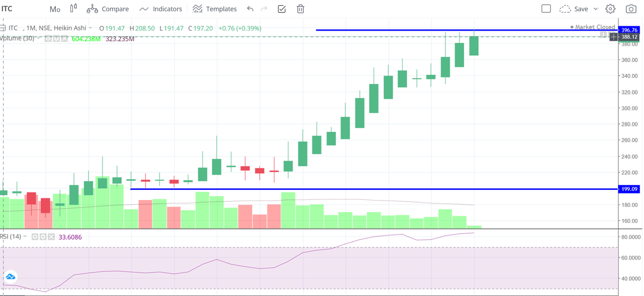Click the 388.12 crosshair price label
This screenshot has width=644, height=296.
click(x=630, y=37)
